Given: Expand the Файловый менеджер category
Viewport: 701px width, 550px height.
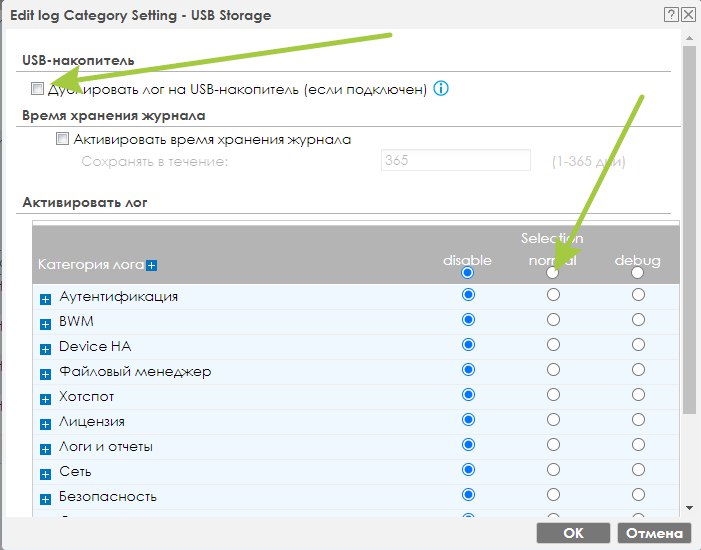Looking at the screenshot, I should [x=46, y=373].
